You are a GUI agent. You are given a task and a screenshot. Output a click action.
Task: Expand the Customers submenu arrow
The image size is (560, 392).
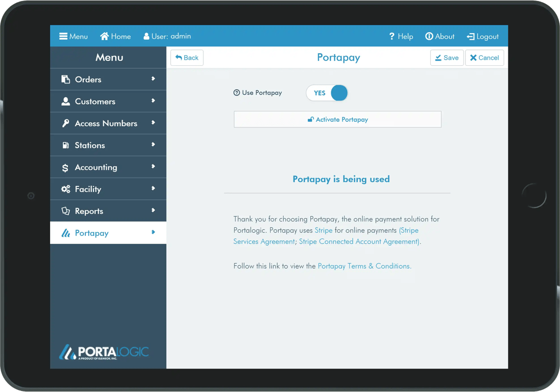pyautogui.click(x=153, y=101)
